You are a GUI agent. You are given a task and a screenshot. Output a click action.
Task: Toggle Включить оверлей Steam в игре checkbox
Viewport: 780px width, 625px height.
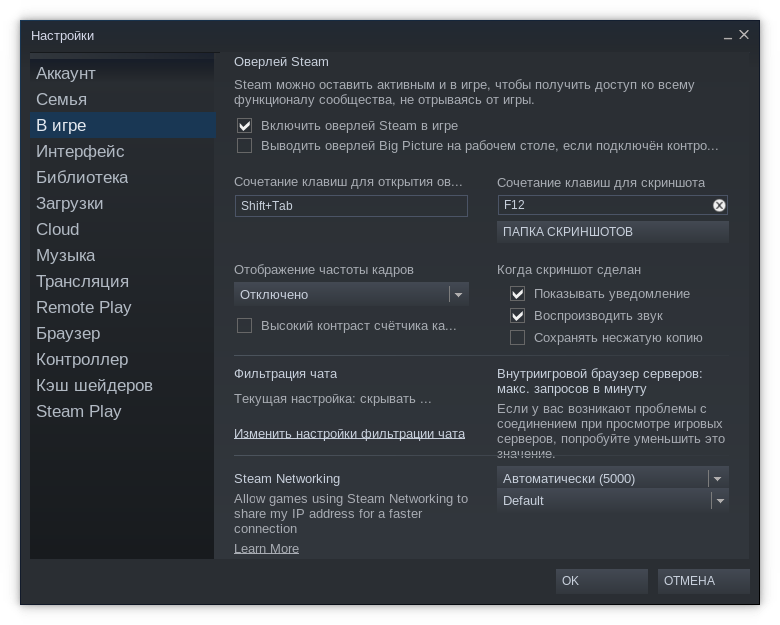(x=244, y=125)
